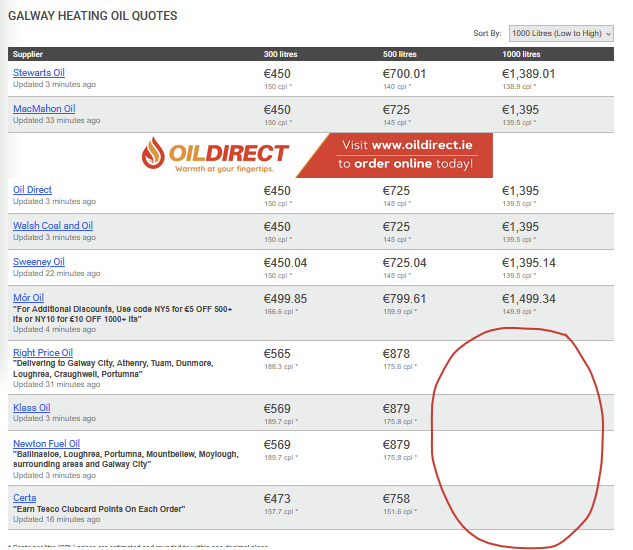Select Right Price Oil €878 price
633x550 pixels.
click(x=396, y=354)
